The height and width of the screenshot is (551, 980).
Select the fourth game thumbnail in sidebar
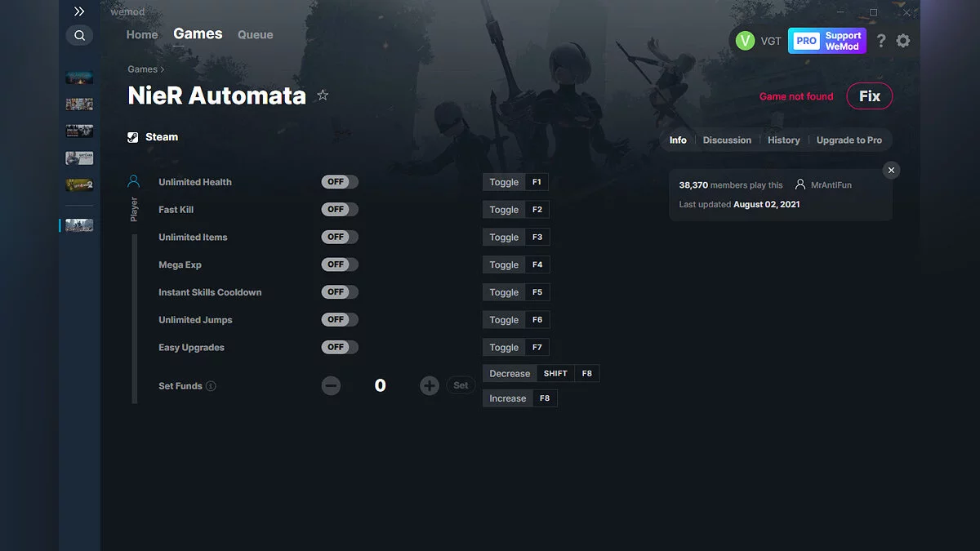point(79,158)
